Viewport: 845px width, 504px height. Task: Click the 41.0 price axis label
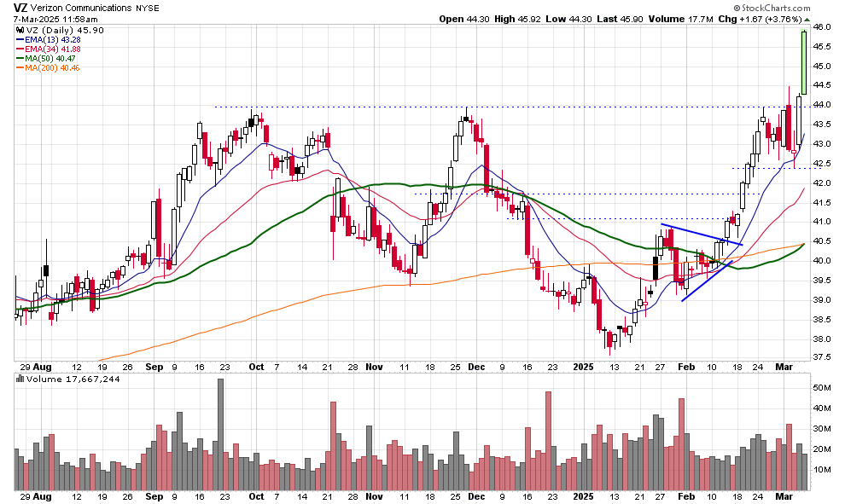pos(822,222)
